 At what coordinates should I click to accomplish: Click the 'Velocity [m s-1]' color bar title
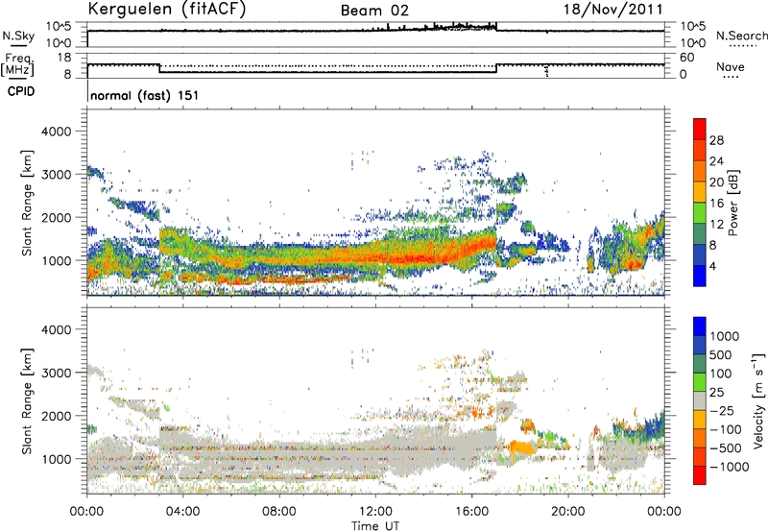click(x=758, y=400)
